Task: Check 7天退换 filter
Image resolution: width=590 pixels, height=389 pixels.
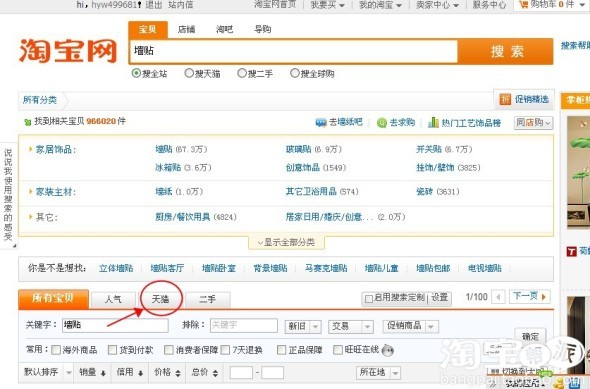Action: pyautogui.click(x=225, y=350)
